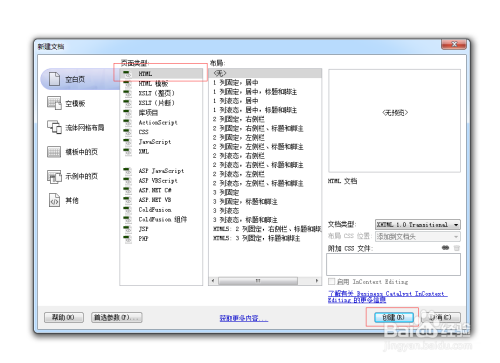Select the 空模板 category icon
Screen dimensions: 500x363
pyautogui.click(x=54, y=103)
